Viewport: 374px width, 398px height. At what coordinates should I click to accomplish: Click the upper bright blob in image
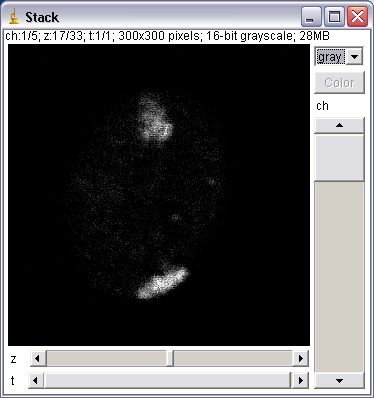point(155,117)
